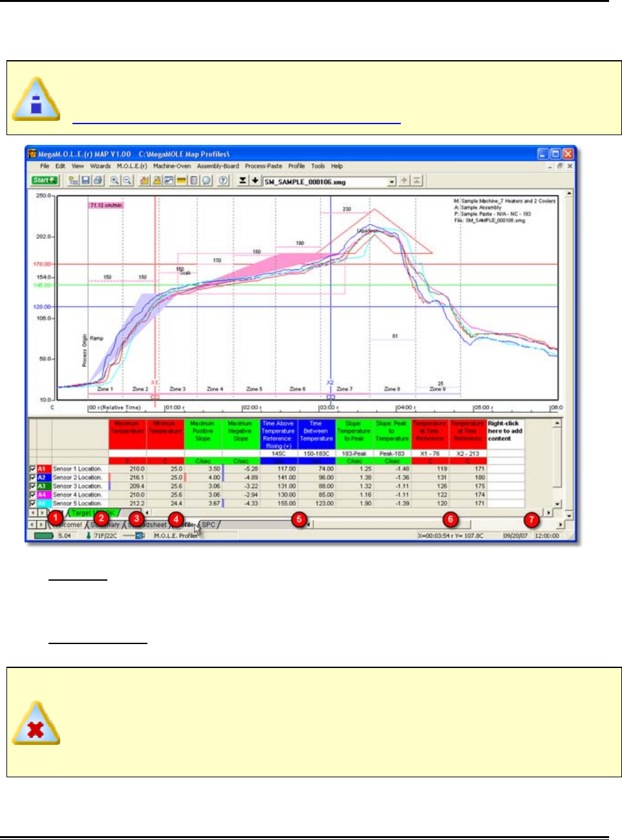
Task: Click the 216.1 maximum temperature value
Action: point(137,478)
